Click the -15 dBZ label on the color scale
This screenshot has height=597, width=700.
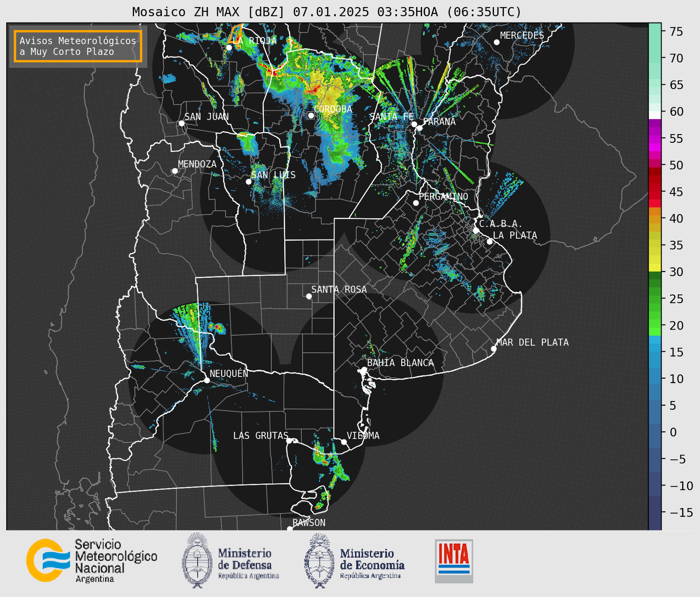(x=681, y=512)
